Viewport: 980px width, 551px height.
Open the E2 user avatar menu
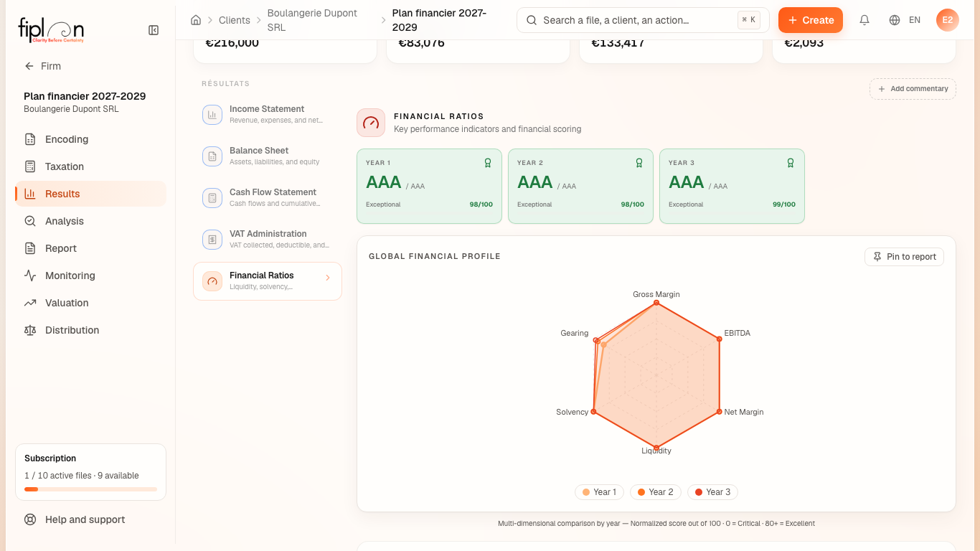(x=948, y=20)
